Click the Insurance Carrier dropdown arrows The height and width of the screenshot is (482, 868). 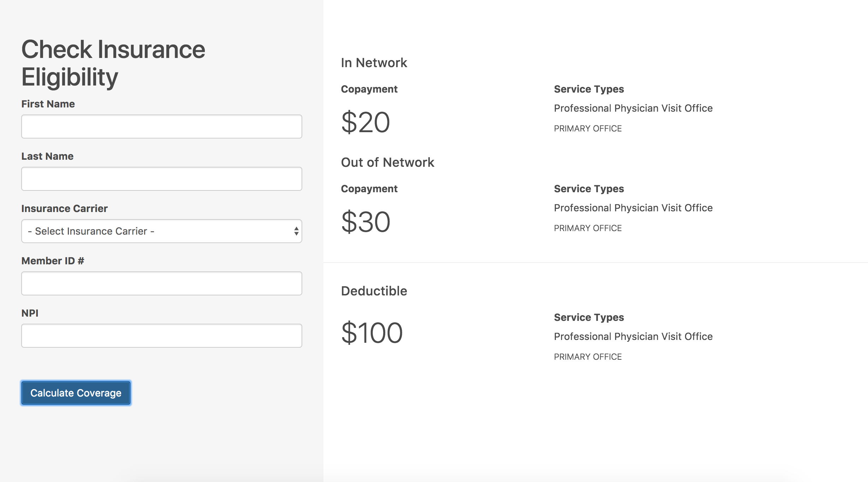coord(296,231)
